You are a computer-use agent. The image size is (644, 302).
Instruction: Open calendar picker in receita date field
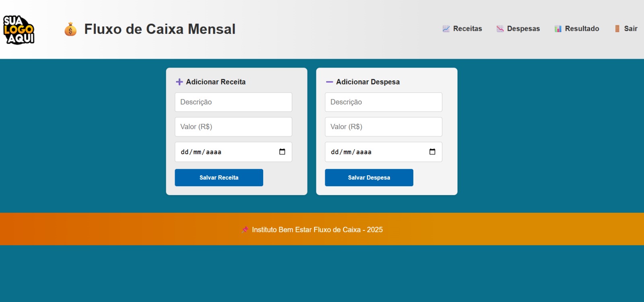(x=282, y=152)
